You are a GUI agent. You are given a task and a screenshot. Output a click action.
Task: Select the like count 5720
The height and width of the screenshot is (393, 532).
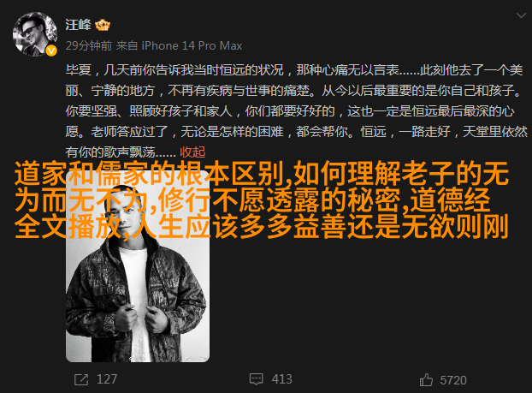[453, 380]
